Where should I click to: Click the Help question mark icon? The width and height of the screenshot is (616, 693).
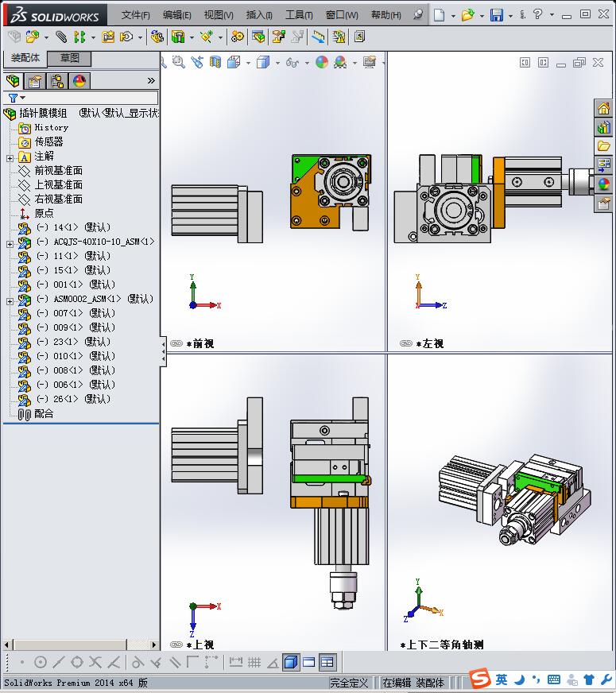[537, 14]
